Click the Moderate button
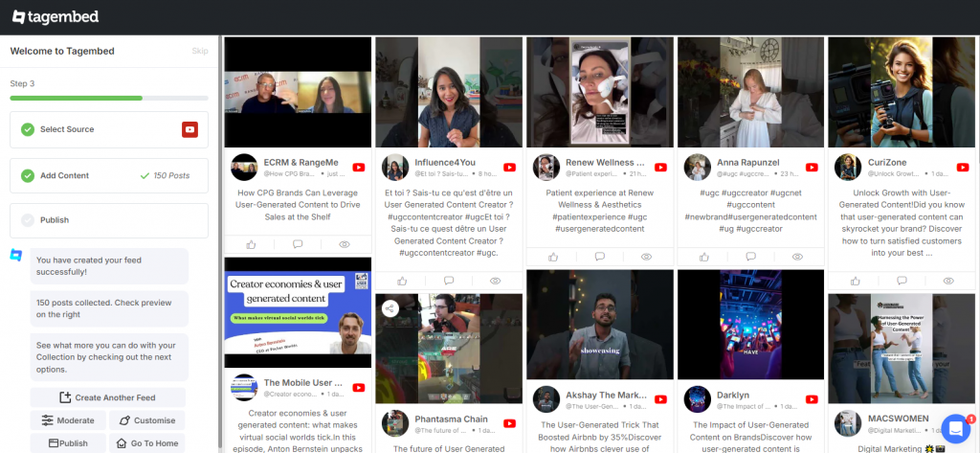This screenshot has height=453, width=980. coord(68,420)
